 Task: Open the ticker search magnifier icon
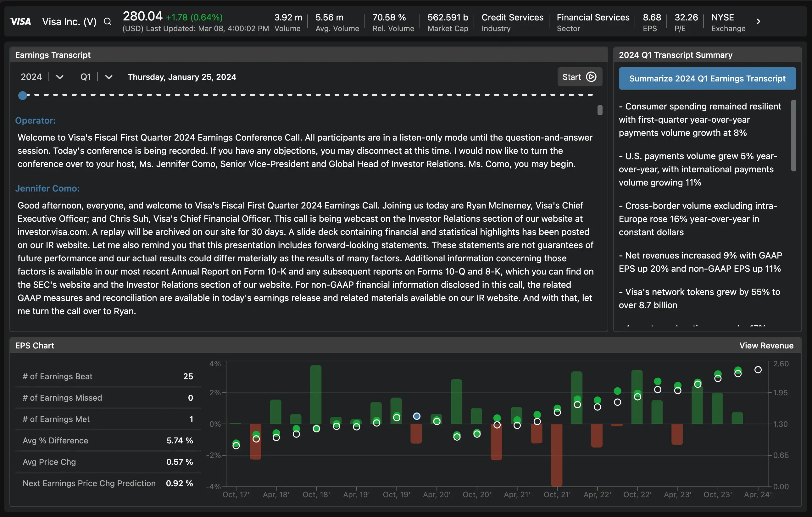pos(107,21)
